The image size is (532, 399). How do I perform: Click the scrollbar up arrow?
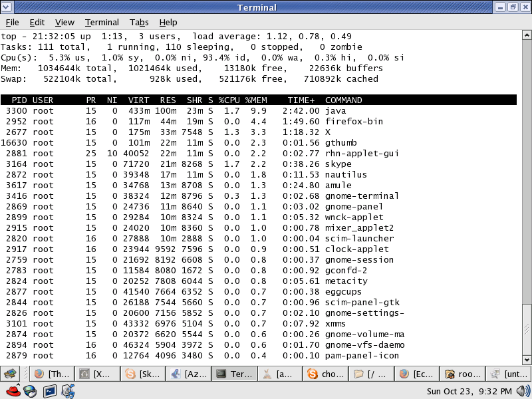pyautogui.click(x=527, y=35)
